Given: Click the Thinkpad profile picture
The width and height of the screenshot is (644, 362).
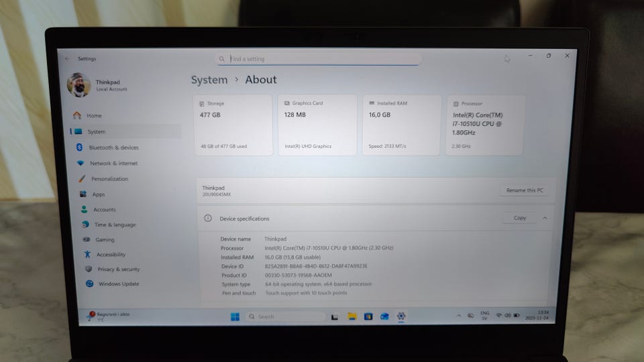Looking at the screenshot, I should point(79,85).
